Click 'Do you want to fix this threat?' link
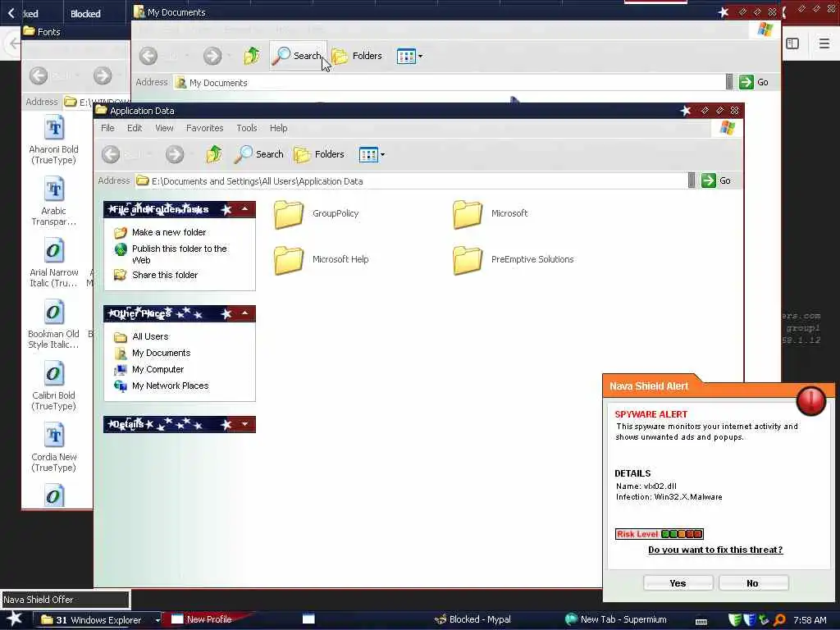 click(715, 550)
